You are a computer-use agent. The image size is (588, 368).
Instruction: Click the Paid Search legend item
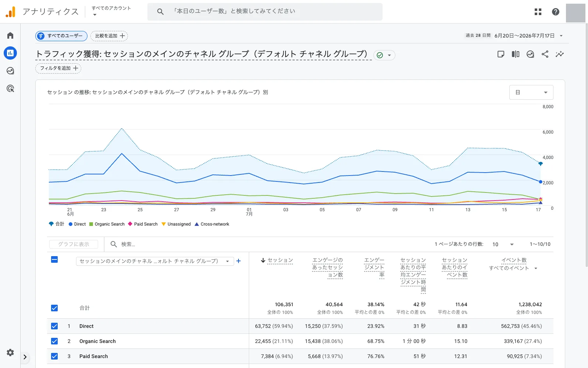click(x=143, y=224)
